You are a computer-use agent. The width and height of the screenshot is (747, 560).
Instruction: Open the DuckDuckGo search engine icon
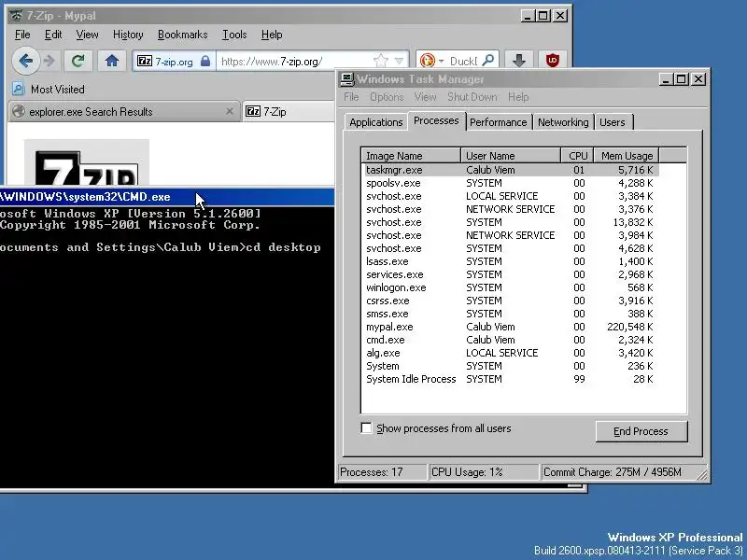(428, 61)
